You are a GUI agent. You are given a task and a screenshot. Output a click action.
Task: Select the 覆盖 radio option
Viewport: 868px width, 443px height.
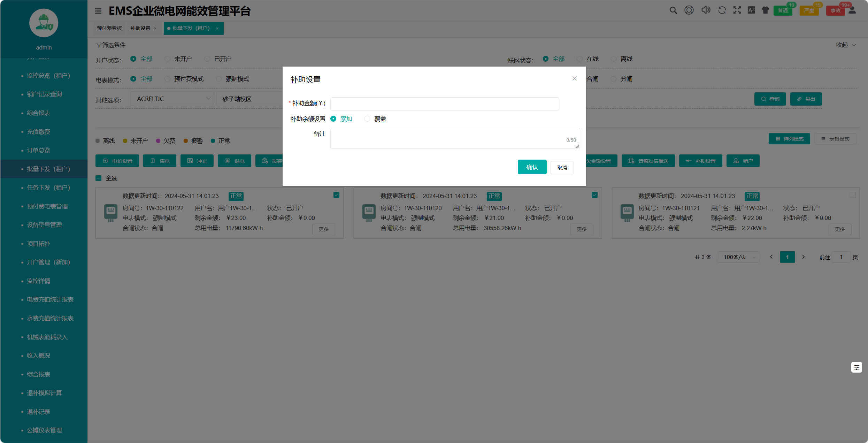pos(367,119)
